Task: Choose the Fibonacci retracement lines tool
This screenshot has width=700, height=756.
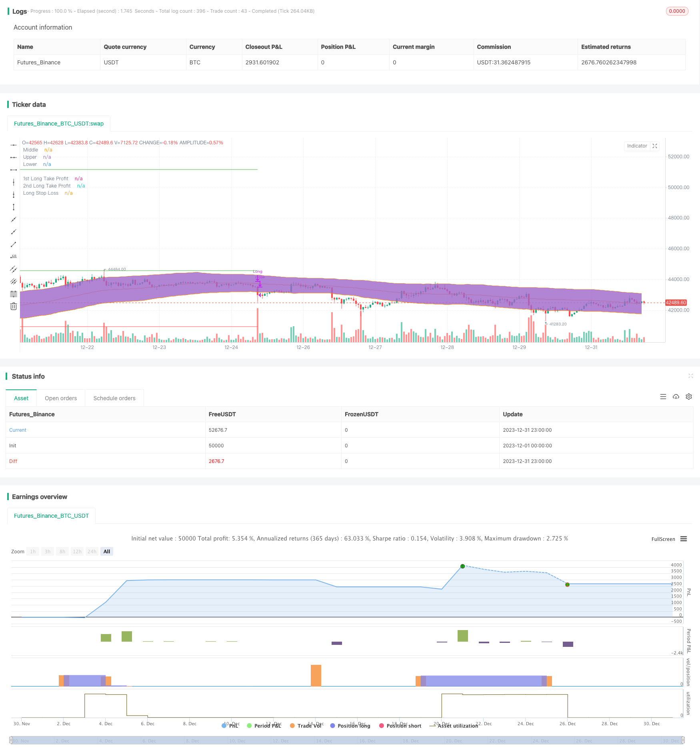Action: [14, 294]
